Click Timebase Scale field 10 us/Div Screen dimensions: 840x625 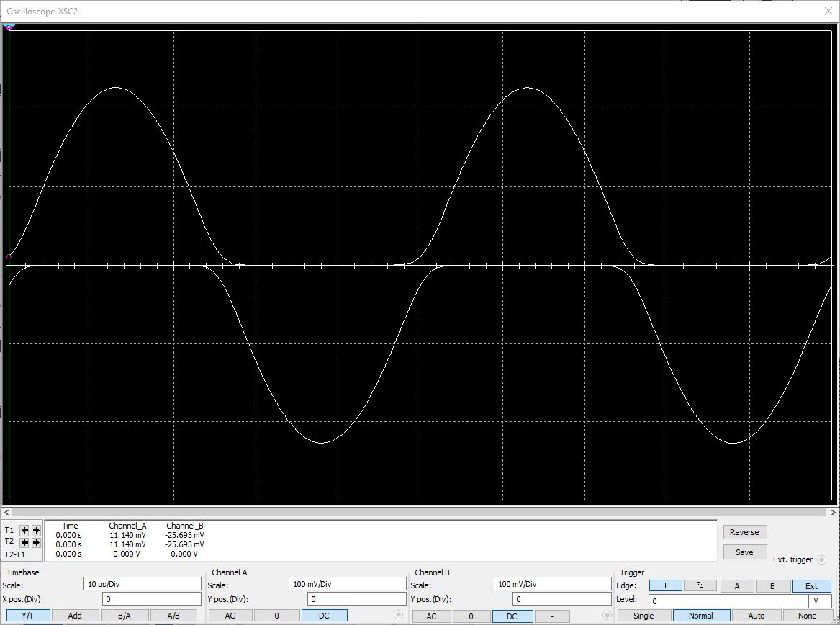143,584
